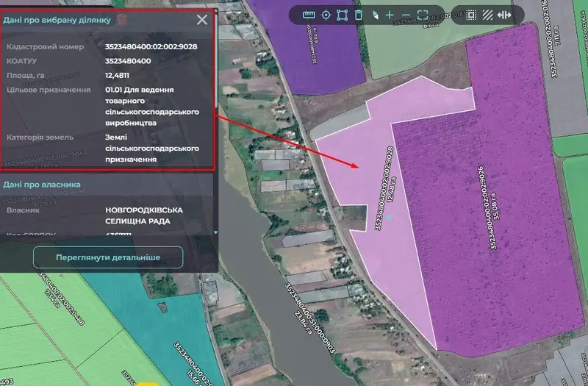
Task: Close the selected parcel data panel
Action: [x=202, y=20]
